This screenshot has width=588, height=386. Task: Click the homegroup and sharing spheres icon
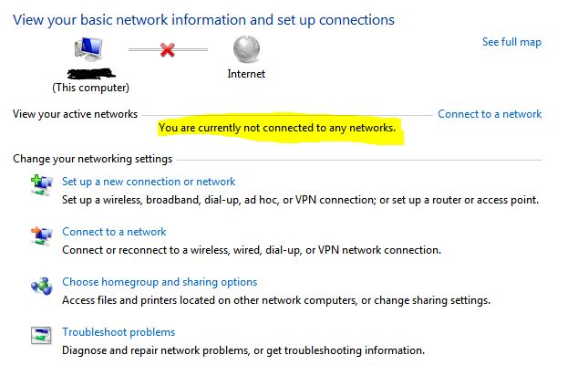click(41, 287)
